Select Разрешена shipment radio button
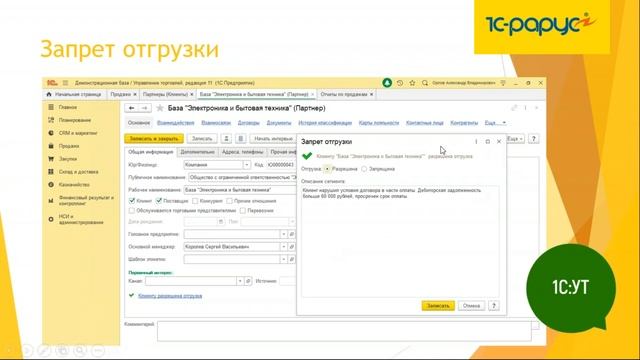Image resolution: width=640 pixels, height=360 pixels. click(327, 169)
